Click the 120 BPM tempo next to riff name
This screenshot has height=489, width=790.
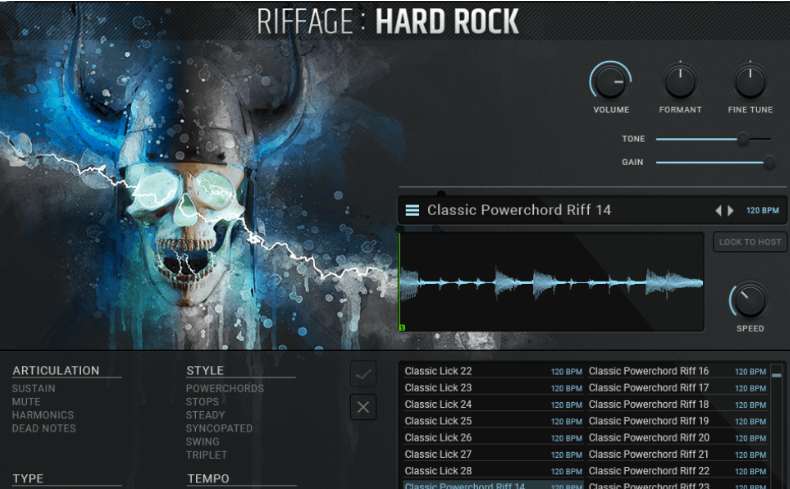coord(763,211)
